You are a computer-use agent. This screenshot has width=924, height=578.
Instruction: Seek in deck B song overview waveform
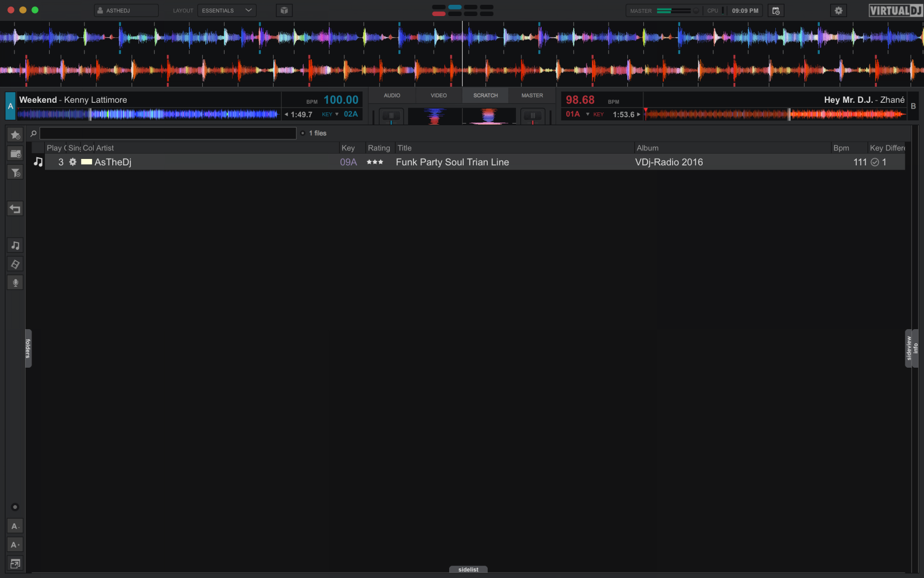pos(775,114)
